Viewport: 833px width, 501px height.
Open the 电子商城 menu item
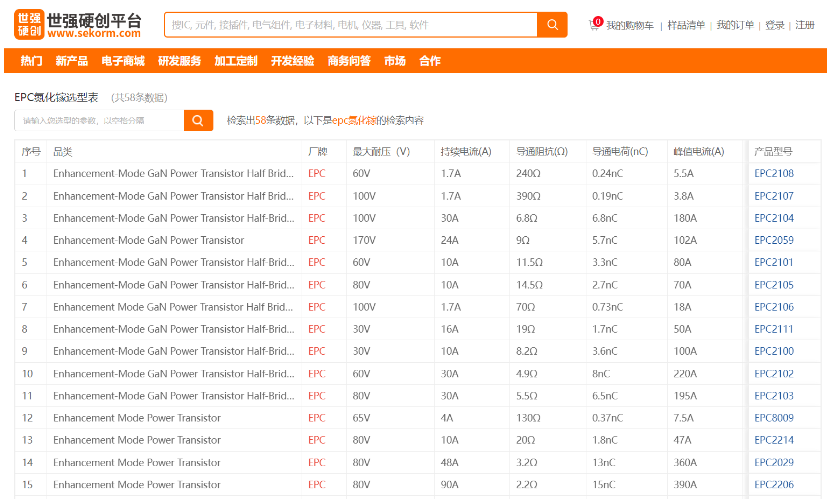[x=123, y=61]
